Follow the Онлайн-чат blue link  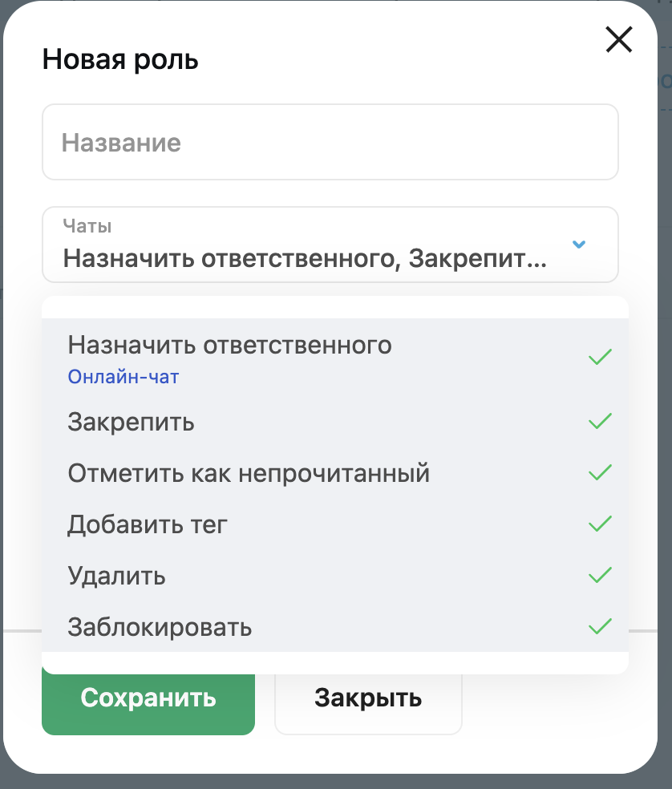point(123,377)
